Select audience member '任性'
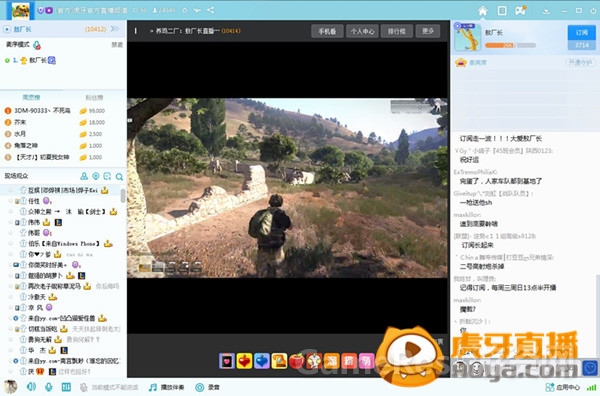 pos(34,201)
